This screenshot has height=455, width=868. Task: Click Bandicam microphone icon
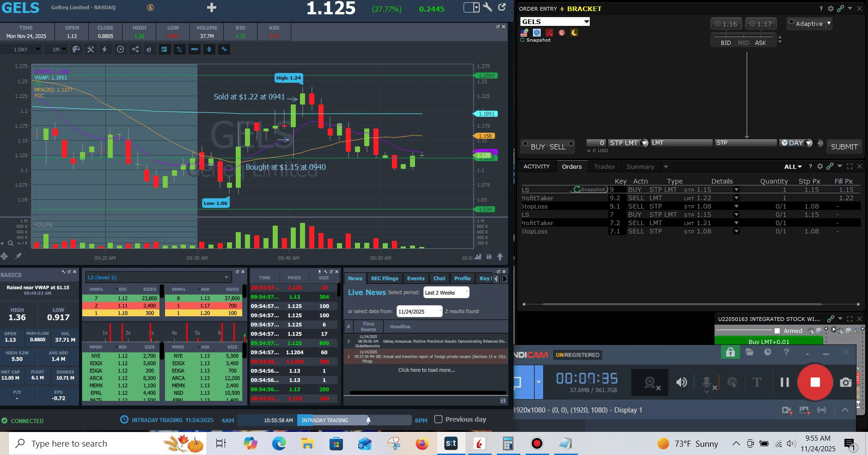coord(707,382)
